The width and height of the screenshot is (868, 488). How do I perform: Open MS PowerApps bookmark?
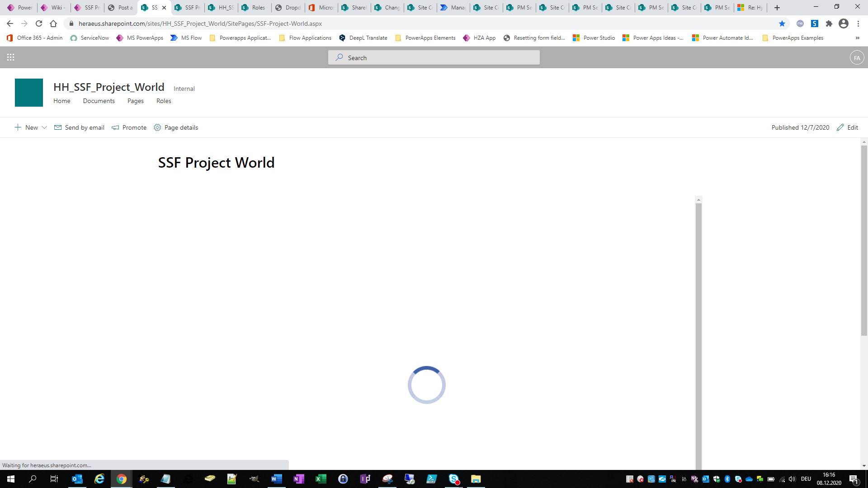[x=140, y=38]
